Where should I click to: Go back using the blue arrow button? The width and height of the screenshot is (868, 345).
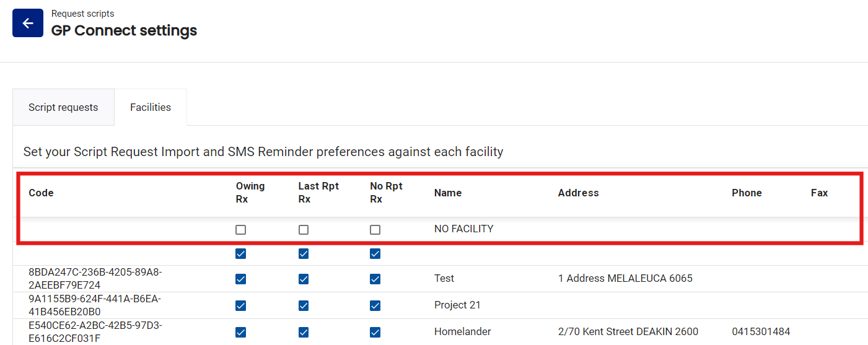[x=28, y=23]
